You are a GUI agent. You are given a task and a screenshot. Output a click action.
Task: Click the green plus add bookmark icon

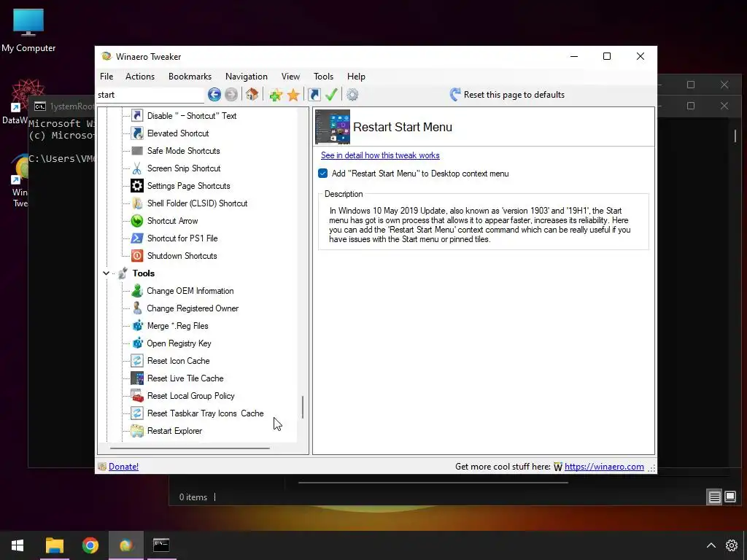click(x=275, y=95)
